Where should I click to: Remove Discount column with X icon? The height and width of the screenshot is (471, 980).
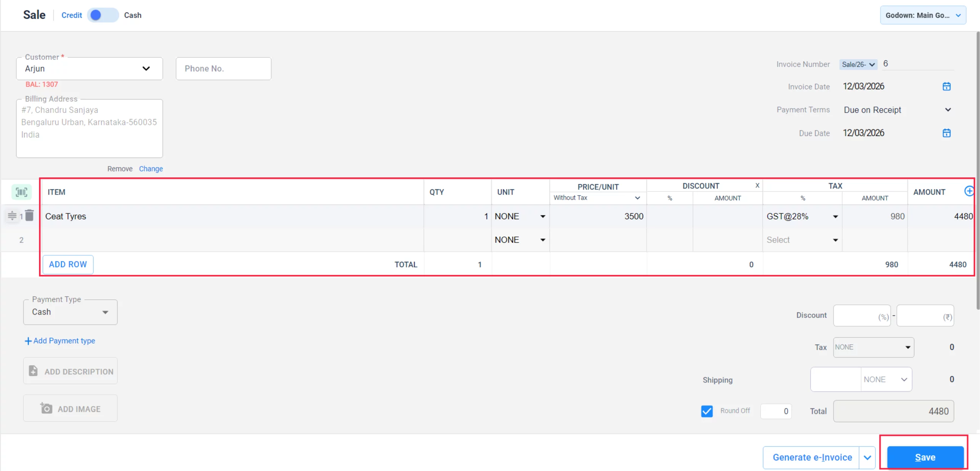757,185
